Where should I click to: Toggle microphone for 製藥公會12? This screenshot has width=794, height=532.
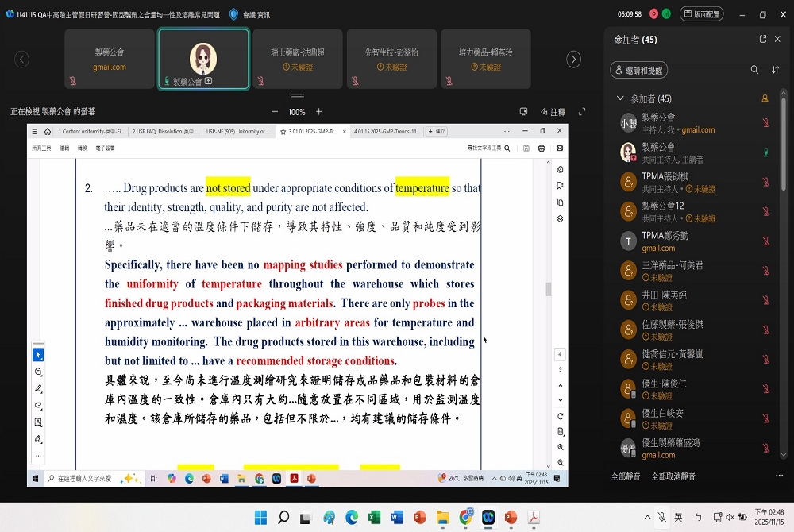765,211
